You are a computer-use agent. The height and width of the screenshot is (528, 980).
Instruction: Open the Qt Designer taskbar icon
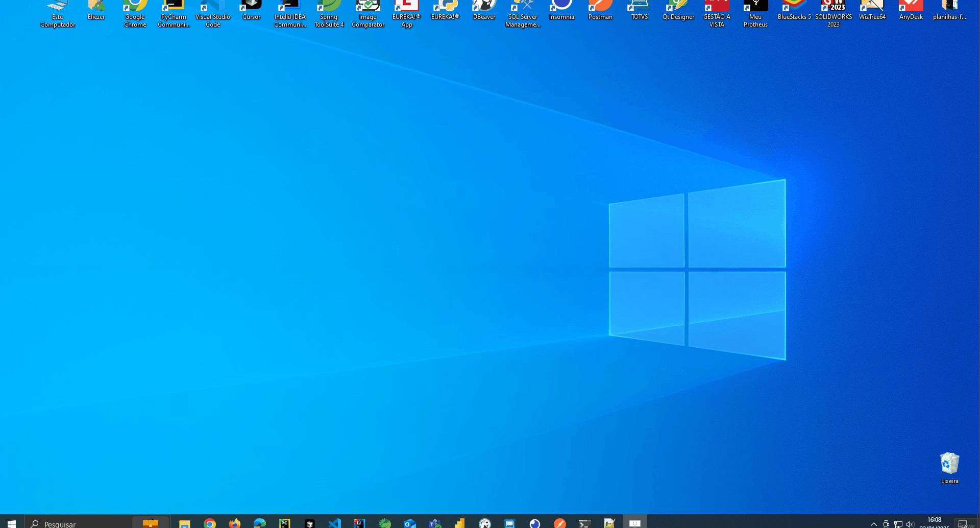point(609,523)
